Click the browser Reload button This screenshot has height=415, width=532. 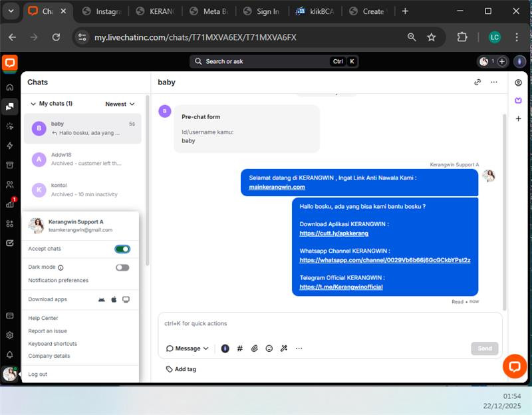click(x=57, y=37)
